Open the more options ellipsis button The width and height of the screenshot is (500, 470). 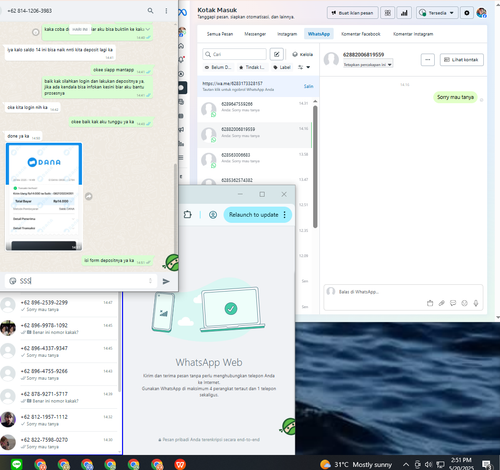pyautogui.click(x=428, y=60)
